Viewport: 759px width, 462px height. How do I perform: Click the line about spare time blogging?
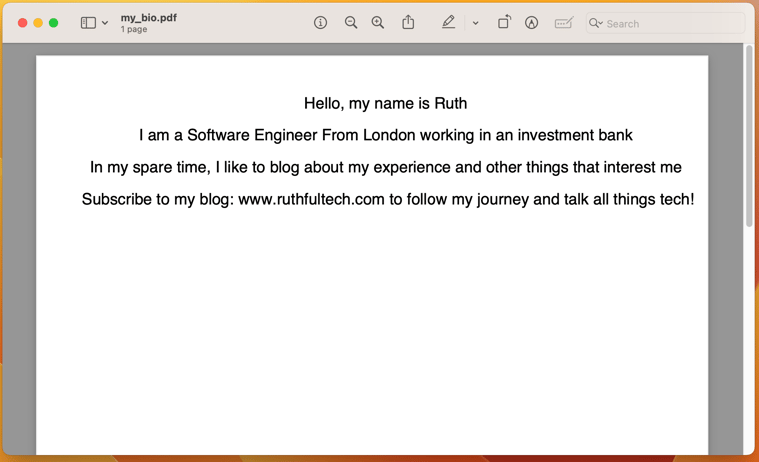coord(385,167)
